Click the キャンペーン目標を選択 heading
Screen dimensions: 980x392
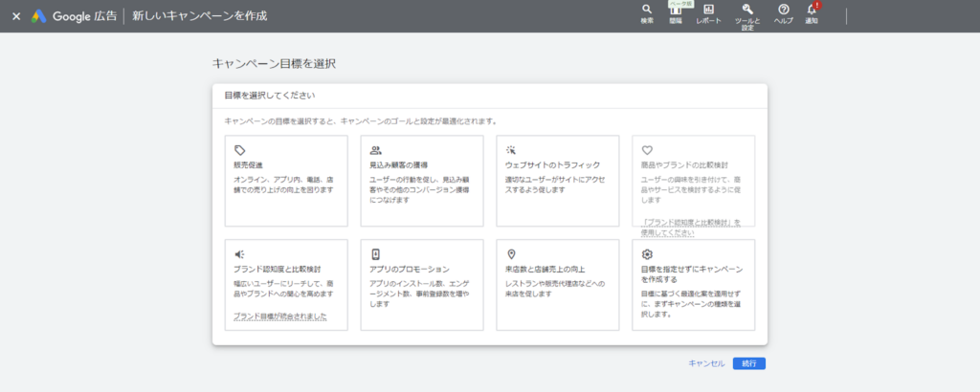click(x=275, y=63)
